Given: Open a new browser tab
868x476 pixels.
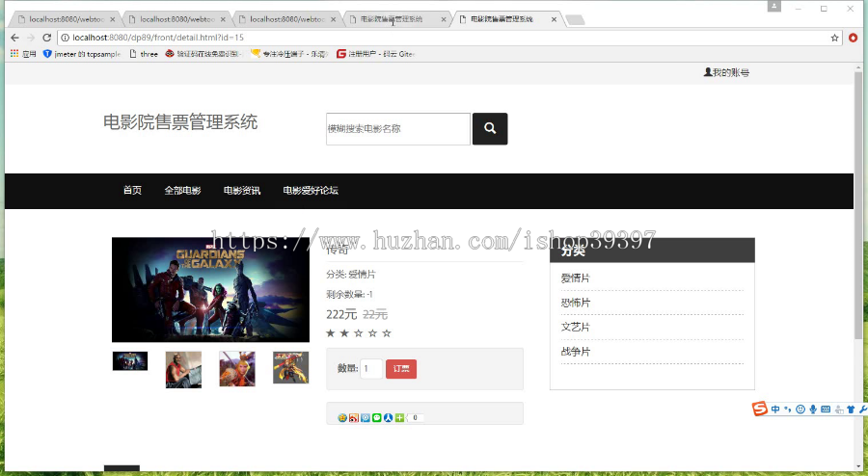Looking at the screenshot, I should (x=576, y=20).
